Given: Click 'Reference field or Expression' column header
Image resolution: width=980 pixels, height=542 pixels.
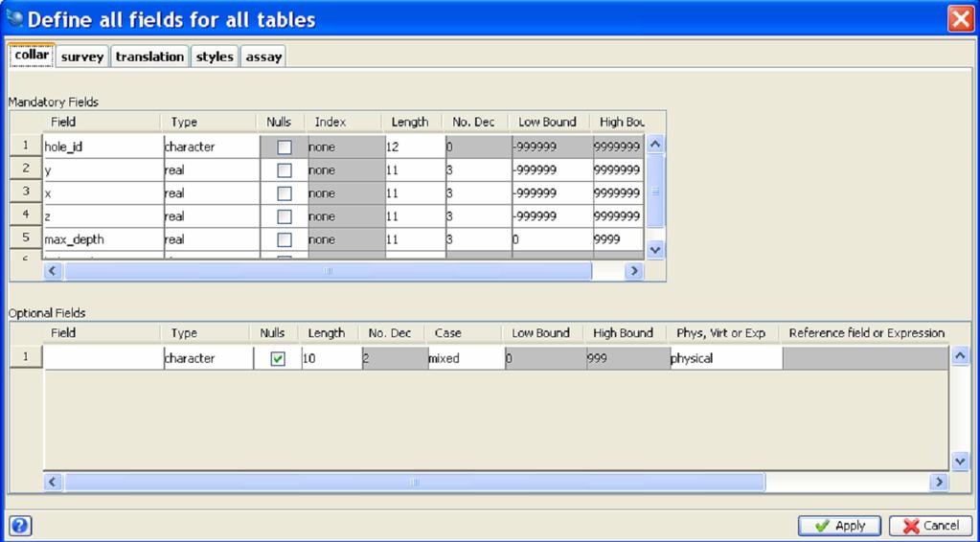Looking at the screenshot, I should 866,333.
